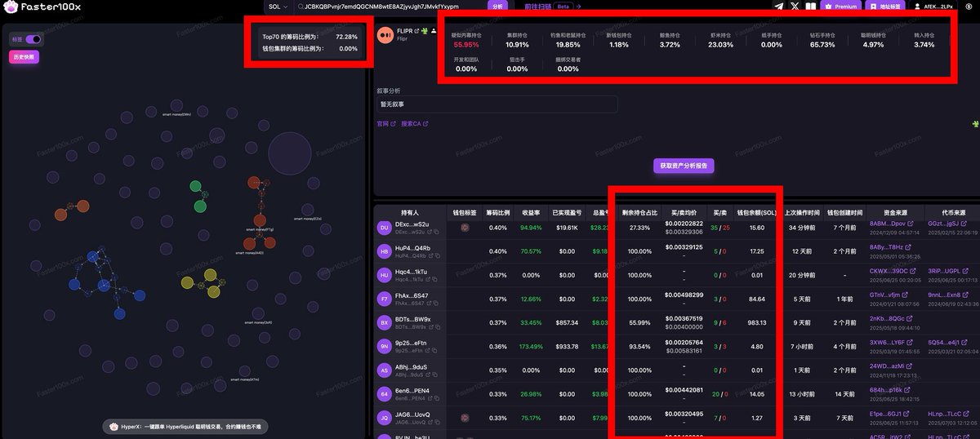This screenshot has width=980, height=439.
Task: Open fund source link 3XW6...LY6F
Action: [889, 342]
